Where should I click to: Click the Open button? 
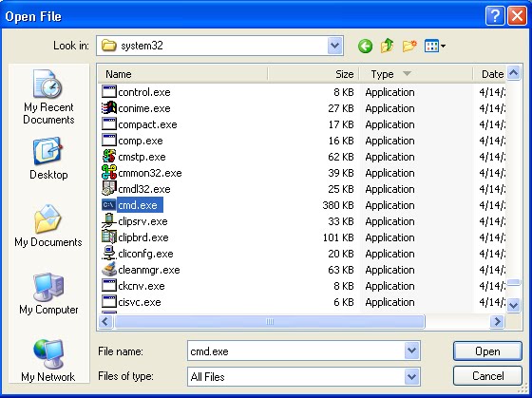coord(487,351)
